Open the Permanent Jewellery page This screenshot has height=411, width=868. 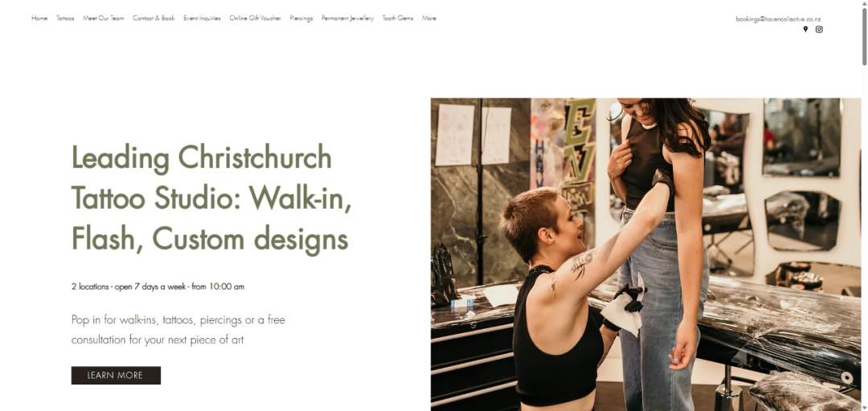pyautogui.click(x=348, y=18)
